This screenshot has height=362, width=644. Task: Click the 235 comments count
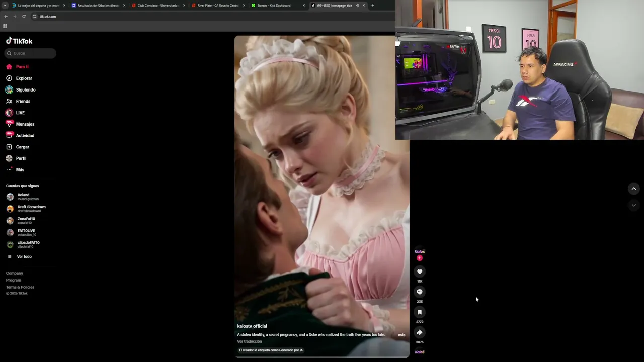(420, 301)
